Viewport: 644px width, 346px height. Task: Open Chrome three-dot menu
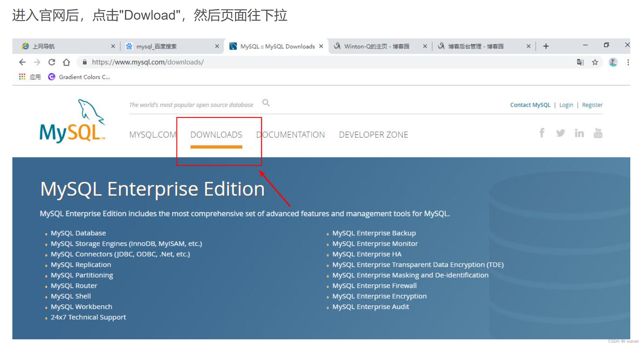point(628,62)
